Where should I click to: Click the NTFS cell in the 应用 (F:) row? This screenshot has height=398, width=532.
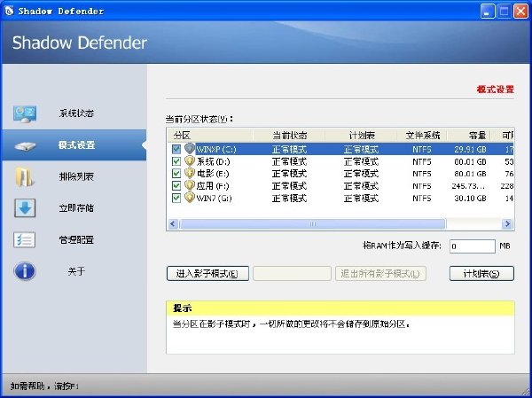[422, 186]
